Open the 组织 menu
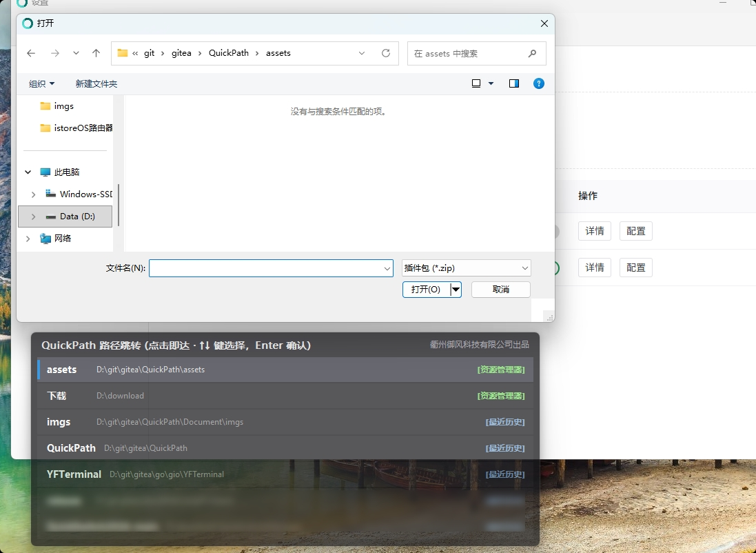Image resolution: width=756 pixels, height=553 pixels. point(41,84)
